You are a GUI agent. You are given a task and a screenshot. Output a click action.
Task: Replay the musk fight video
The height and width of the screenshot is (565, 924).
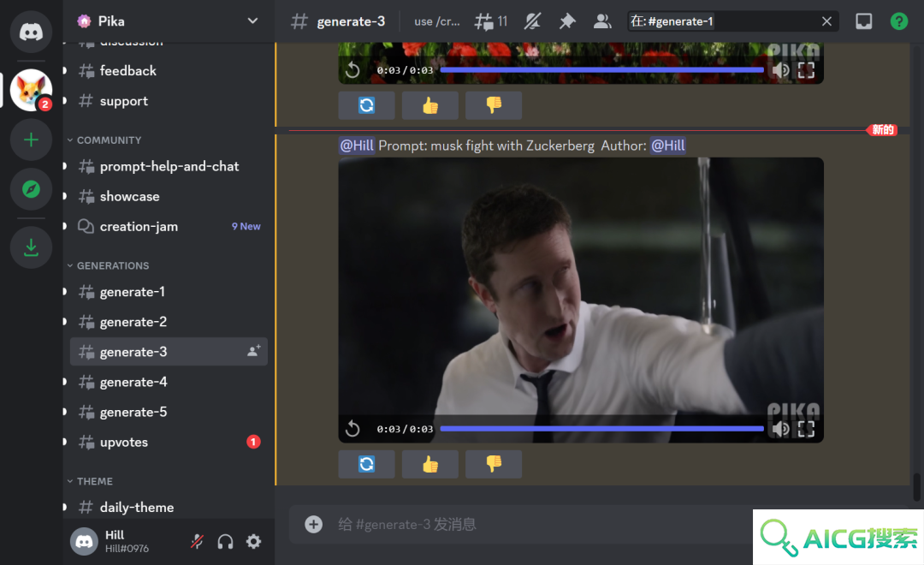point(352,429)
